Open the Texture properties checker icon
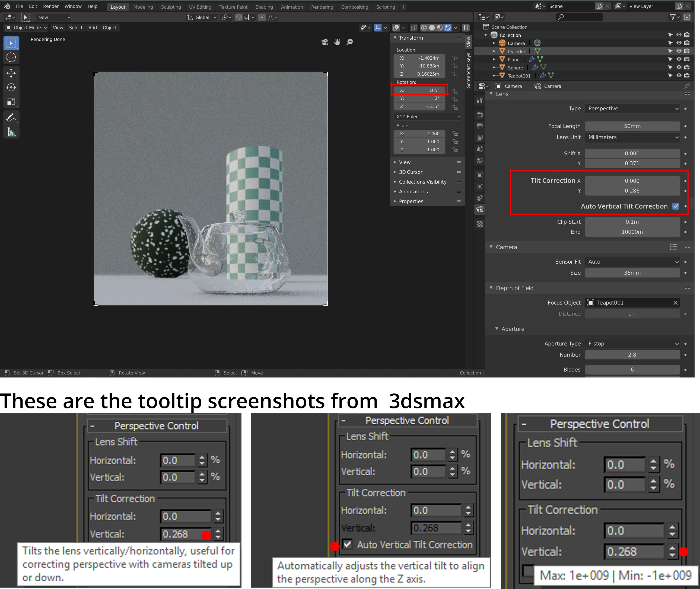Image resolution: width=700 pixels, height=589 pixels. [480, 224]
